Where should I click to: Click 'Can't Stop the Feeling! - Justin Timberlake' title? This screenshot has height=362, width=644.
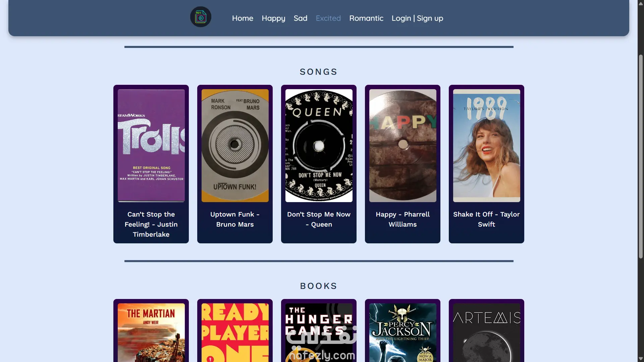[151, 224]
